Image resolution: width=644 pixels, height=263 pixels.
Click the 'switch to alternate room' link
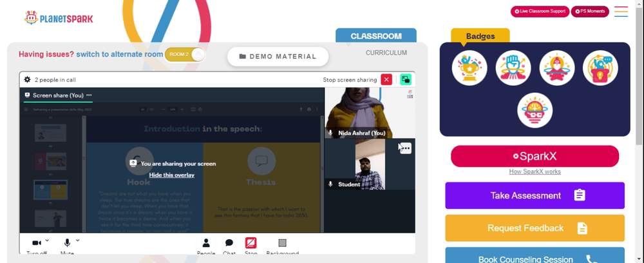(120, 54)
